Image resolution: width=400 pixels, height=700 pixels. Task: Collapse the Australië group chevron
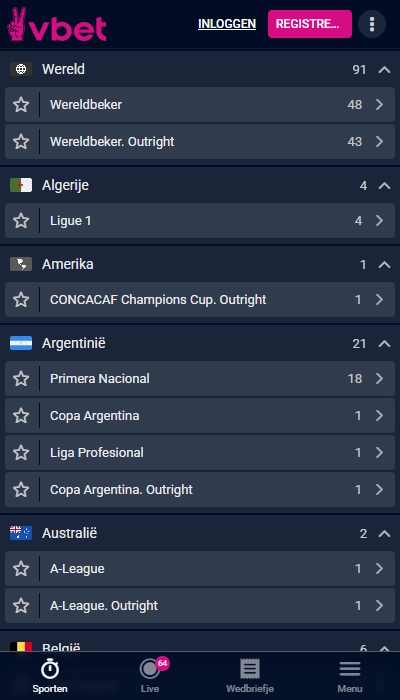[x=384, y=533]
